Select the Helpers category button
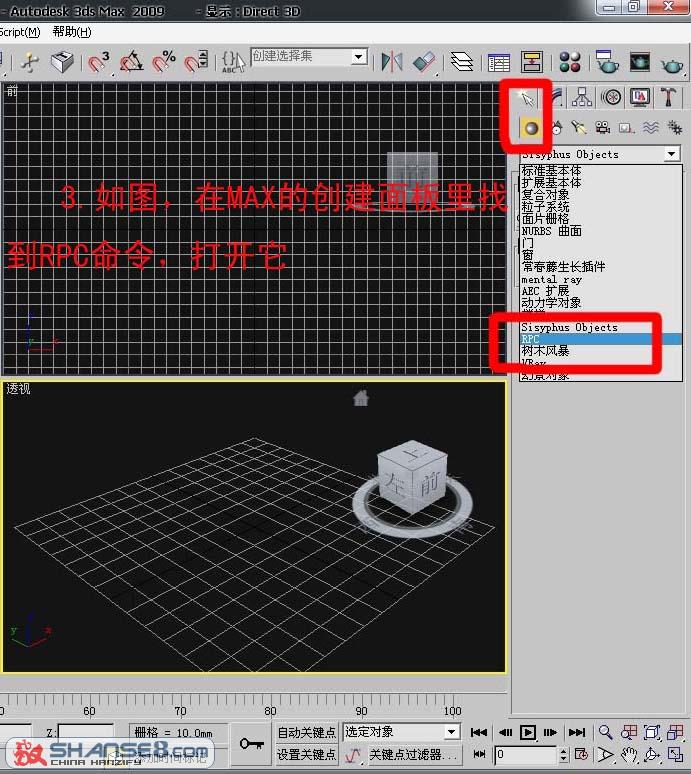The image size is (691, 774). (x=626, y=128)
